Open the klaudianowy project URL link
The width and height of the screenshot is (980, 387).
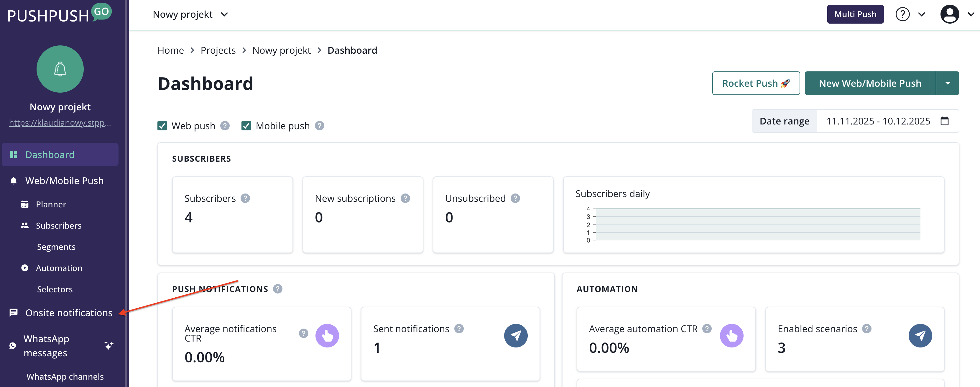coord(60,123)
